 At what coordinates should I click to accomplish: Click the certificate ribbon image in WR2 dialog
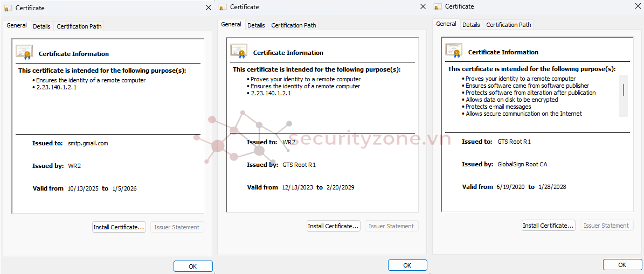(239, 51)
